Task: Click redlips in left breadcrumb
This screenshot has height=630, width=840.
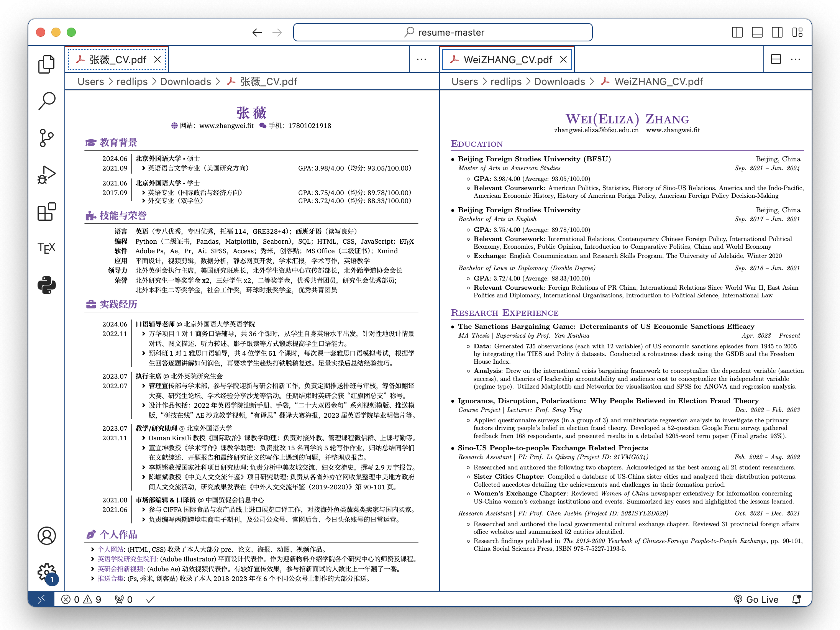Action: tap(132, 82)
